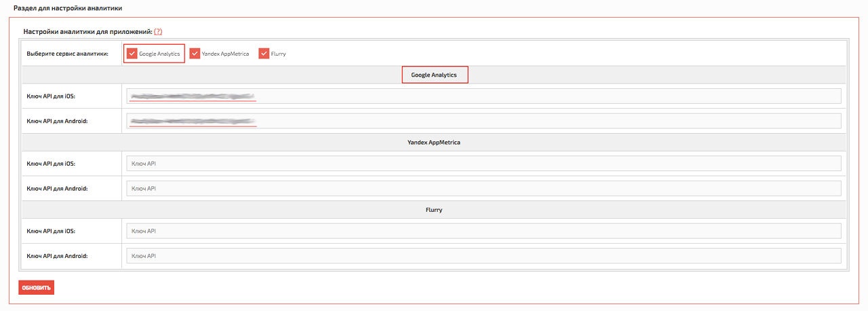Focus Google Analytics iOS API key field
Screen dimensions: 868x311
tap(484, 96)
